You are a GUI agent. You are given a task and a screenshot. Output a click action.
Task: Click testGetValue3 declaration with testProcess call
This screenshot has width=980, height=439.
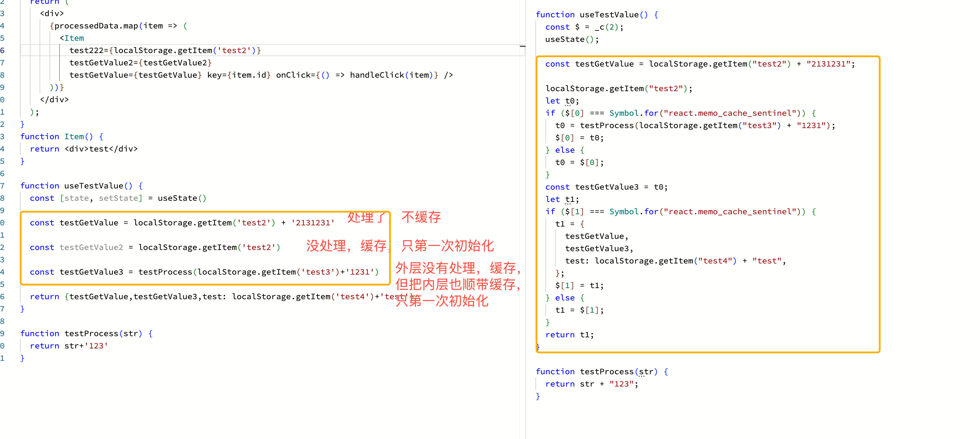[x=204, y=272]
